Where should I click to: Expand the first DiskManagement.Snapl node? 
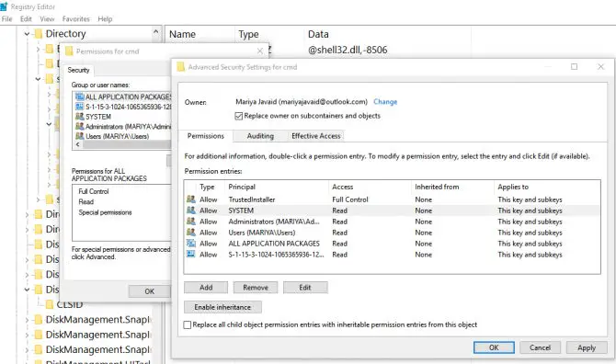coord(27,320)
